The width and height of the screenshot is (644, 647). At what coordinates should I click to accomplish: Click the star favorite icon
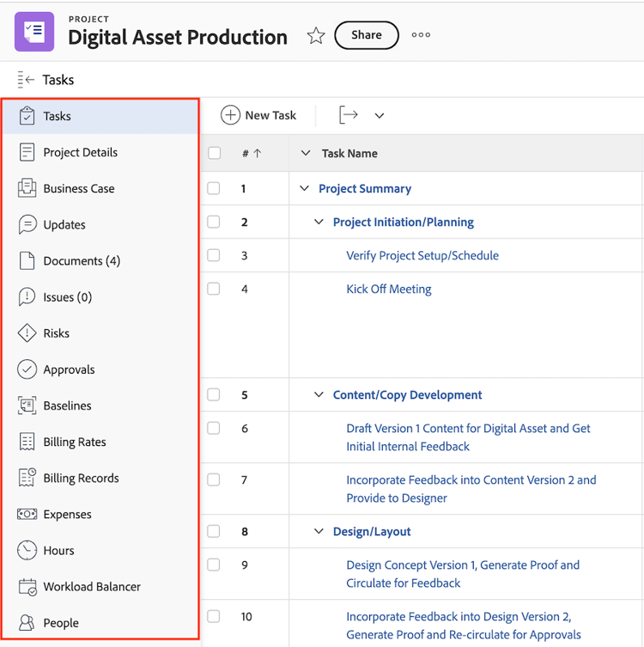click(x=316, y=36)
